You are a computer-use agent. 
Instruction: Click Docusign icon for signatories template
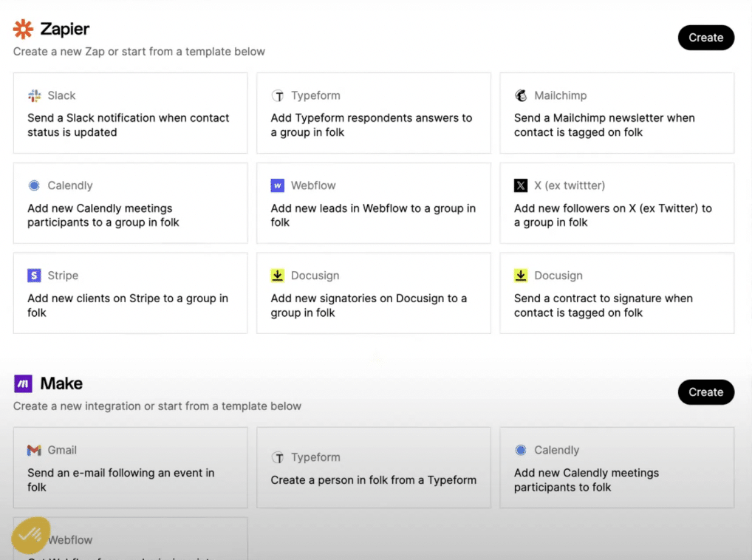tap(278, 276)
